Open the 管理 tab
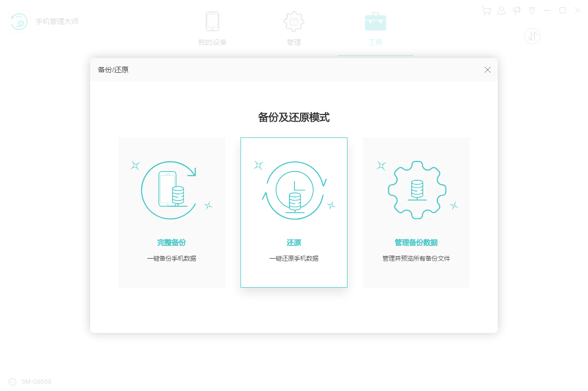This screenshot has width=588, height=391. coord(294,29)
